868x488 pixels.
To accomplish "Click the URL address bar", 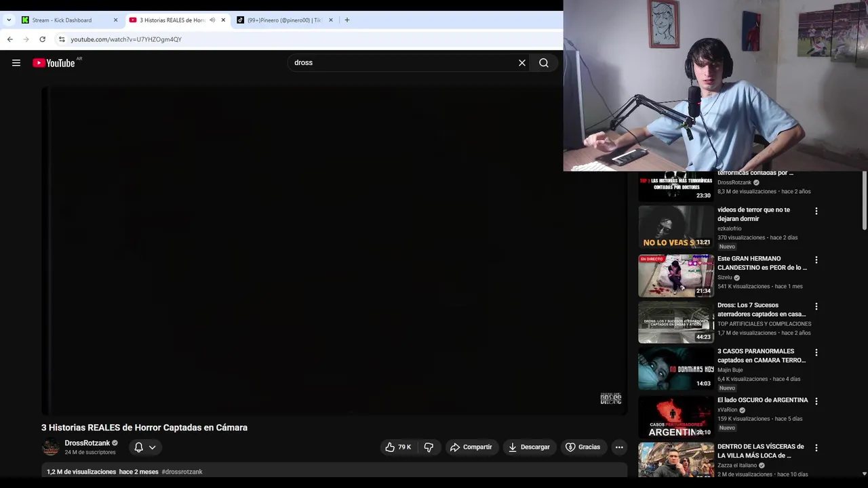I will tap(312, 39).
